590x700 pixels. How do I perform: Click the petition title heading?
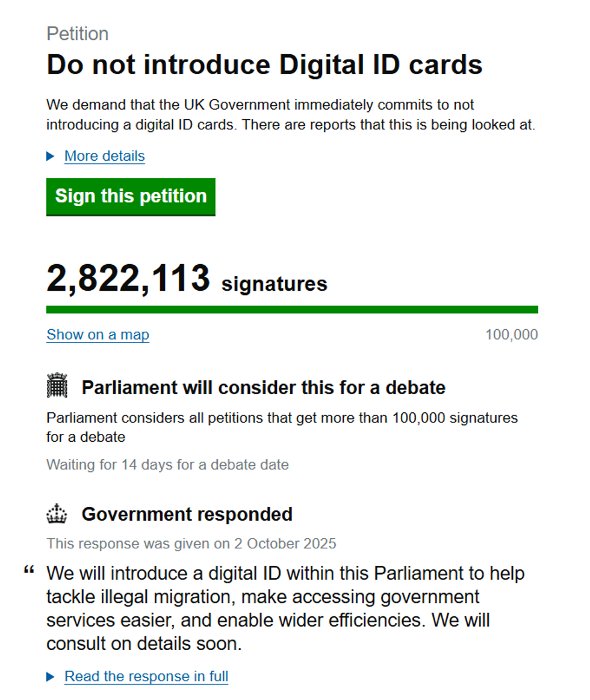click(x=264, y=65)
